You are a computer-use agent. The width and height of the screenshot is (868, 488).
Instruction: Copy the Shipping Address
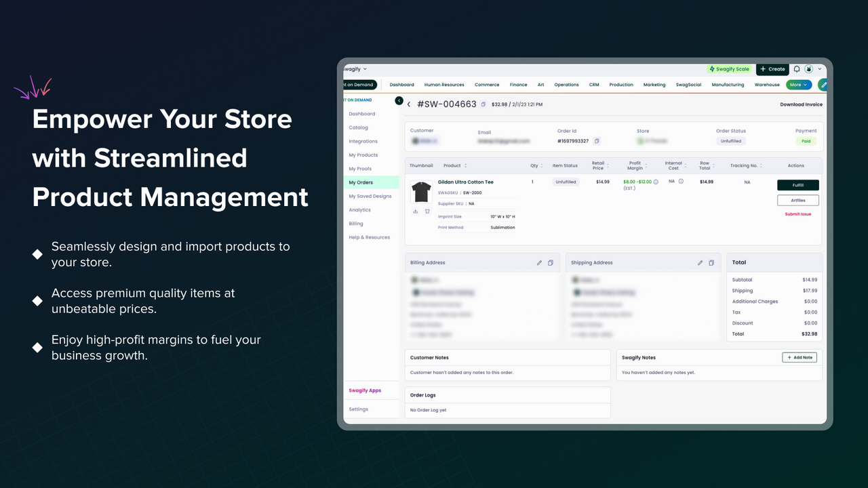(711, 263)
